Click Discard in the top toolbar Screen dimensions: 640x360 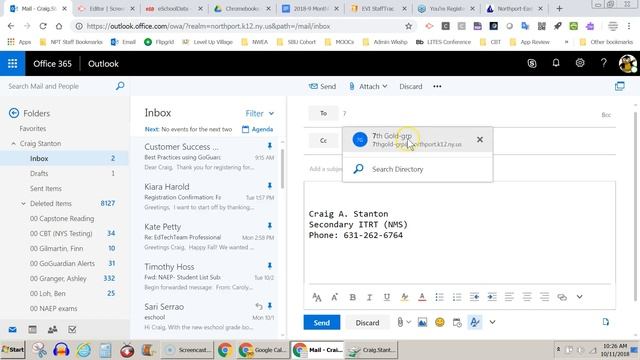tap(411, 87)
